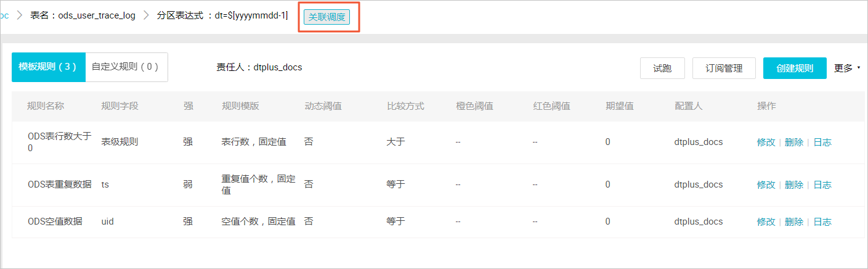Click 修改 for ODS表重复数据 rule
Image resolution: width=868 pixels, height=269 pixels.
point(766,184)
